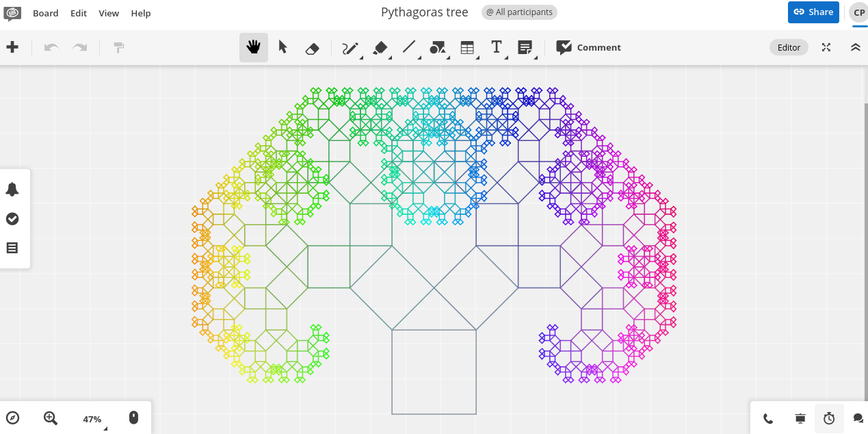Select the format painter tool
Viewport: 868px width, 434px height.
119,47
